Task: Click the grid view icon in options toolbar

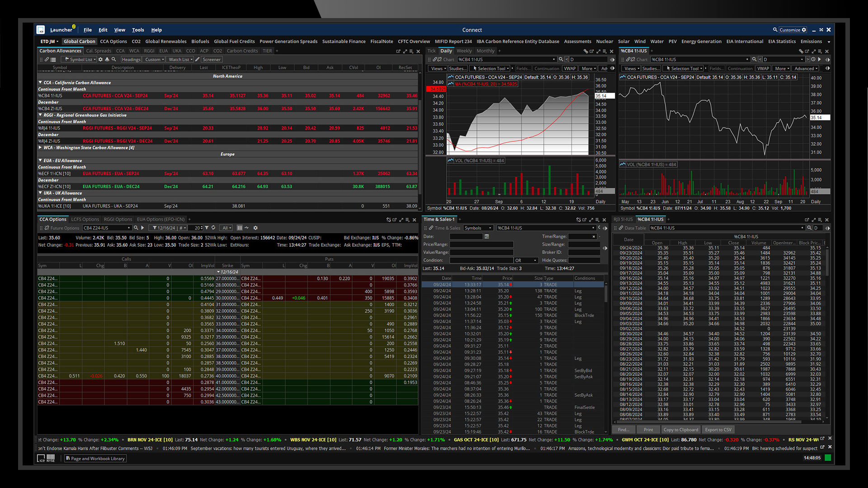Action: click(240, 228)
